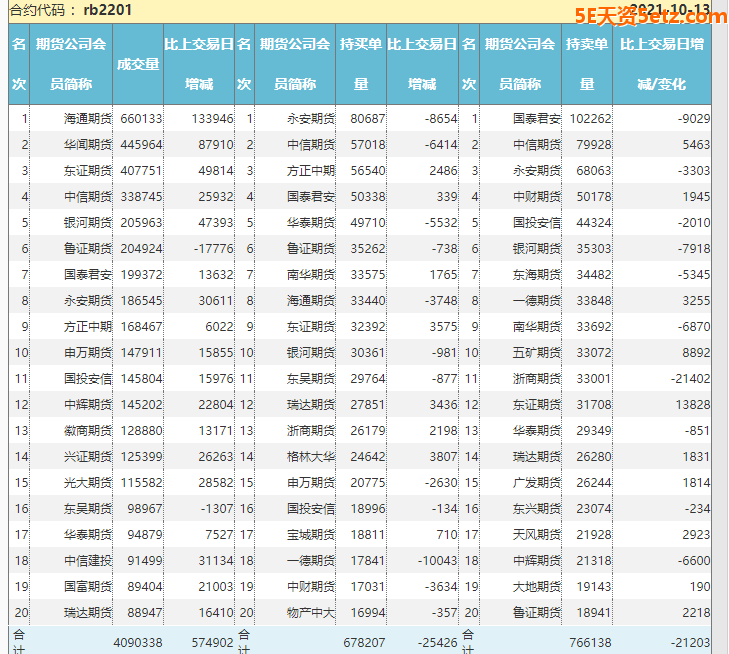This screenshot has width=729, height=654.
Task: Click long position value 32392
Action: (x=368, y=327)
